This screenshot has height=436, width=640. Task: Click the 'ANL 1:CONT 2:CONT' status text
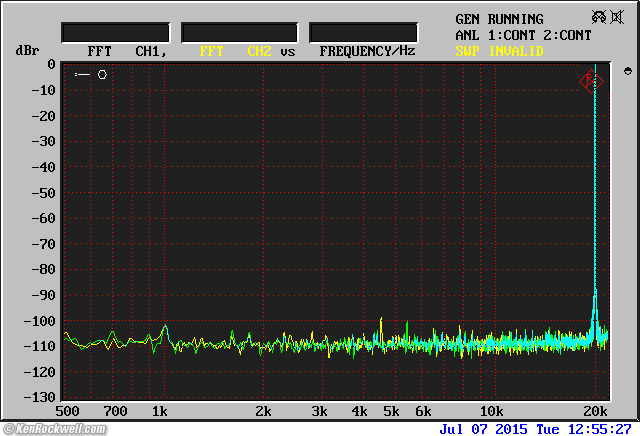(523, 36)
